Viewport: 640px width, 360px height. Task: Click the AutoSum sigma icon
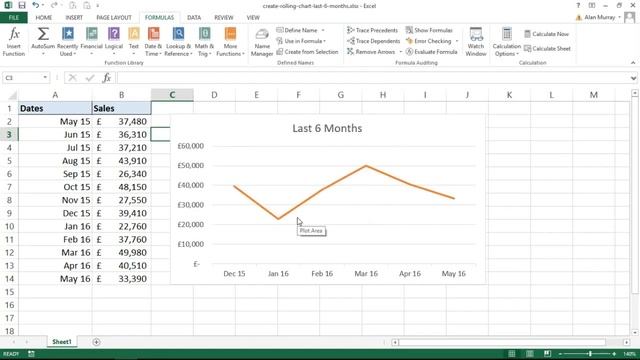click(x=43, y=34)
